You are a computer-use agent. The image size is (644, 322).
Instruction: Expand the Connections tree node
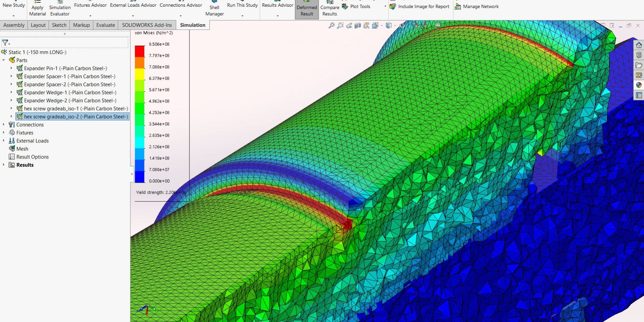coord(4,125)
